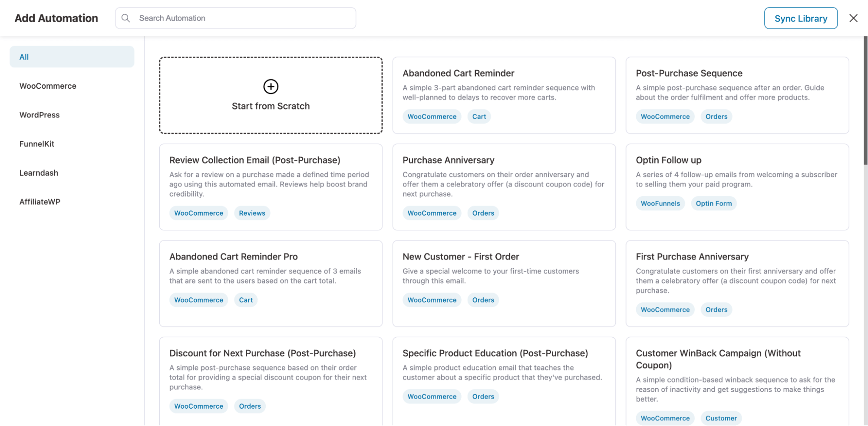
Task: Open the Abandoned Cart Reminder Pro title
Action: [x=234, y=256]
